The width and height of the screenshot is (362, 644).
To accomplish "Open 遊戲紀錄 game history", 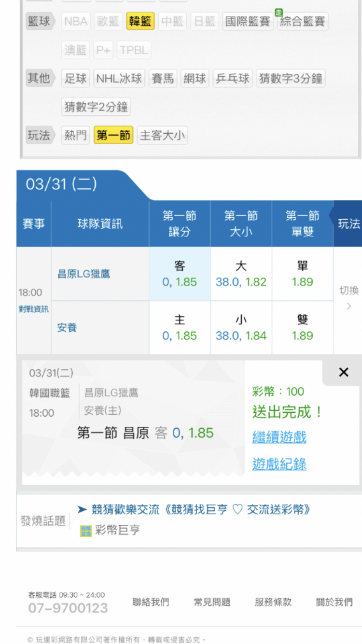I will pyautogui.click(x=279, y=464).
